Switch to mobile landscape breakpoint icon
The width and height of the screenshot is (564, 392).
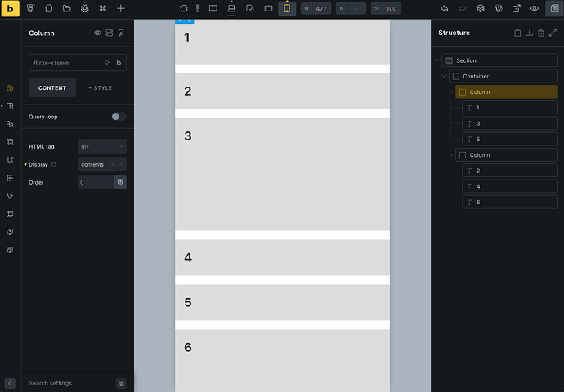tap(268, 8)
